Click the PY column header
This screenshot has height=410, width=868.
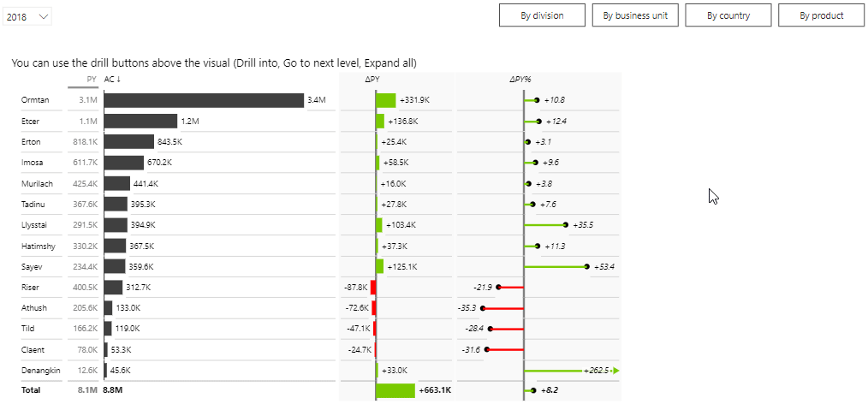(x=92, y=80)
